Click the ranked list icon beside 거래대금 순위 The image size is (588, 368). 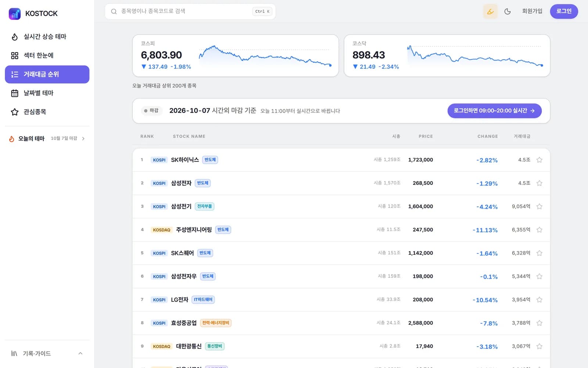(x=15, y=74)
